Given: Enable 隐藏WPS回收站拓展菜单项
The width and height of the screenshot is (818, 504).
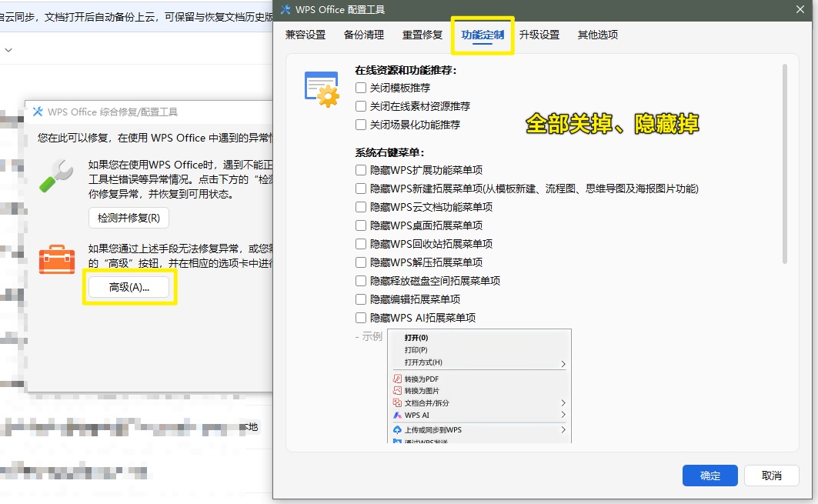Looking at the screenshot, I should (x=360, y=244).
